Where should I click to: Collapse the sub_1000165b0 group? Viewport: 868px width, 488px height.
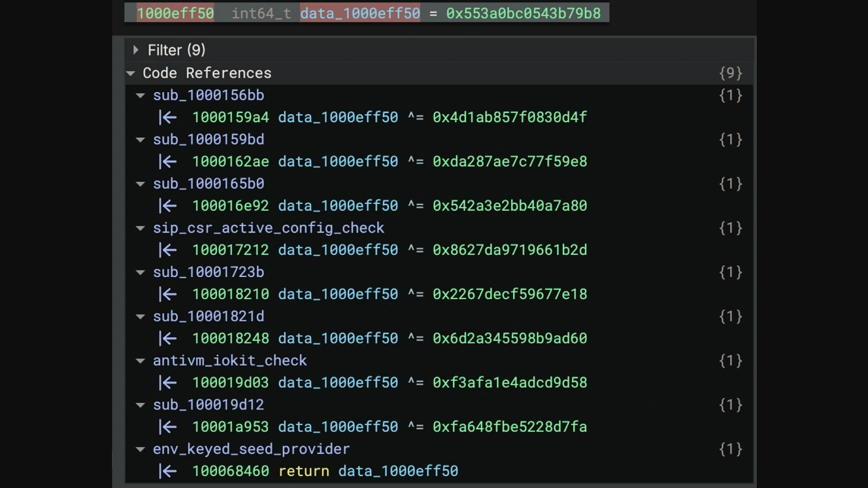tap(141, 184)
